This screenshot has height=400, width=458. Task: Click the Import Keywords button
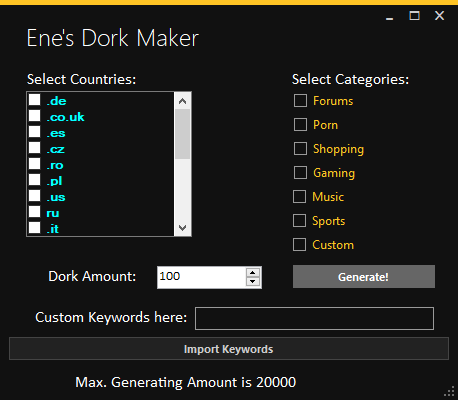[229, 349]
